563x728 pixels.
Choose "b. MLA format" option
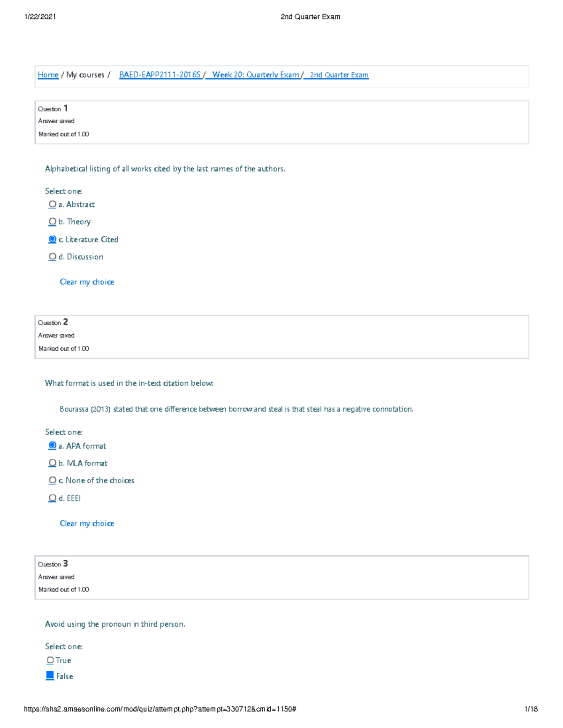pyautogui.click(x=52, y=463)
